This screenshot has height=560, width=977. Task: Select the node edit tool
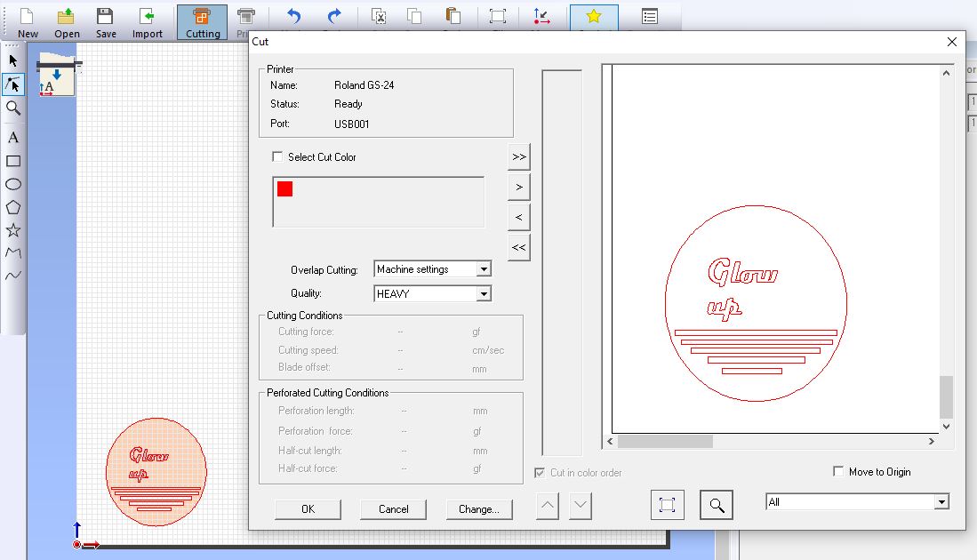click(13, 84)
